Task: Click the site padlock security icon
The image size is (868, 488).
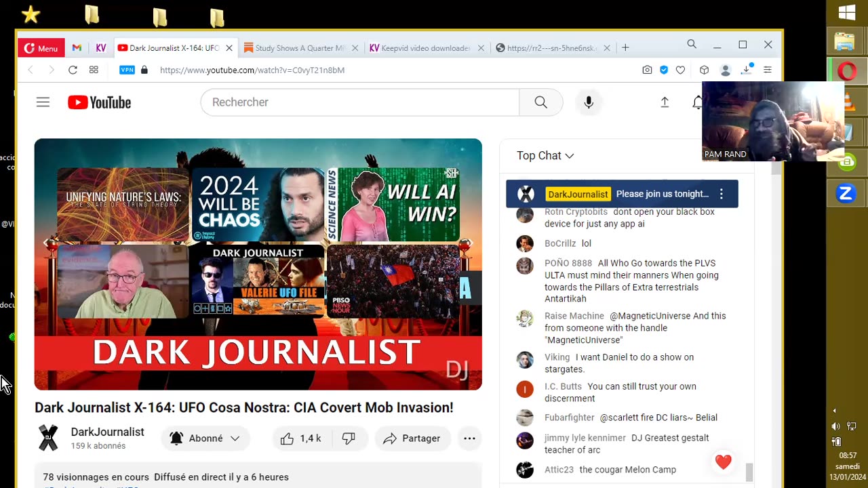Action: (x=144, y=70)
